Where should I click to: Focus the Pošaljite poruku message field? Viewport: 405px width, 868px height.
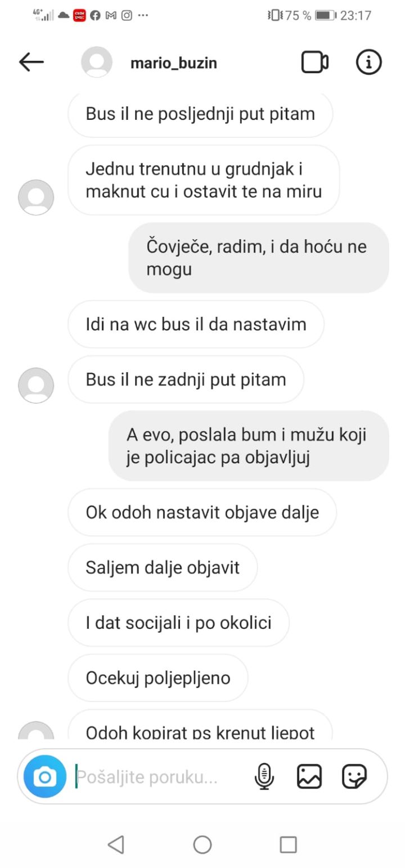click(160, 777)
